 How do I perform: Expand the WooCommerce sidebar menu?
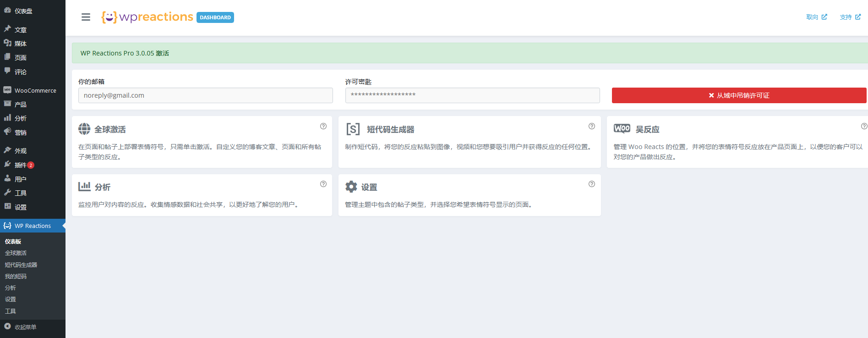point(35,90)
